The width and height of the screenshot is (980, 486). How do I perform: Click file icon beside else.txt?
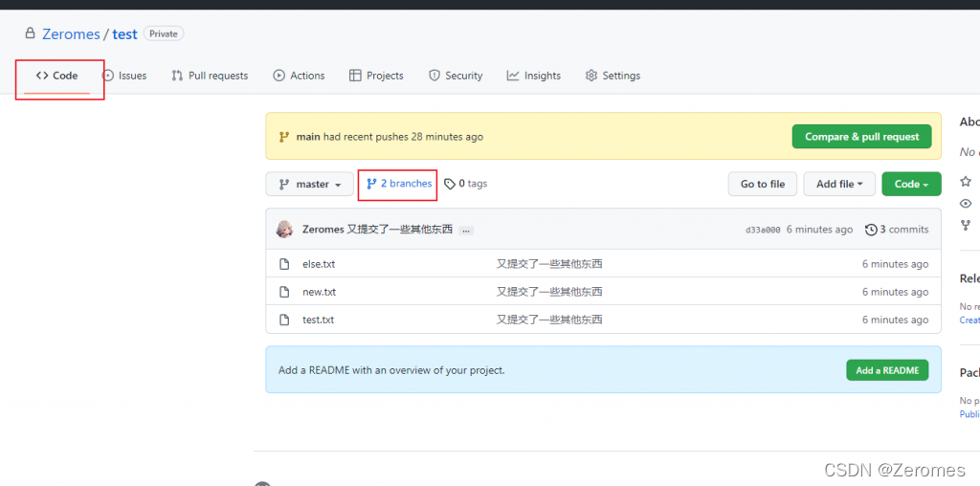tap(284, 264)
